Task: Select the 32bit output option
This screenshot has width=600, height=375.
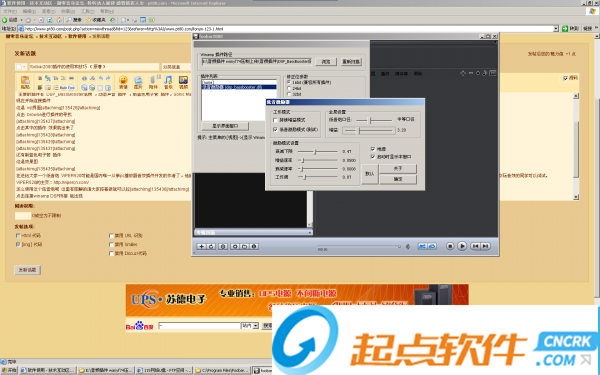Action: coord(289,94)
